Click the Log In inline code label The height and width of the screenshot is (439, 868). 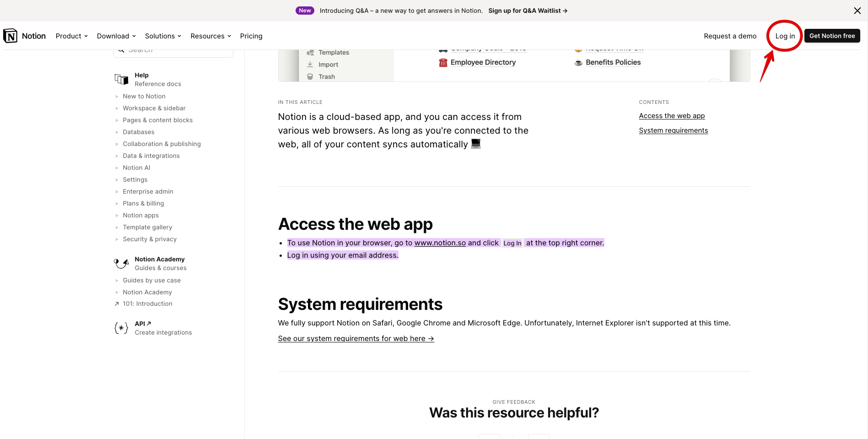coord(512,243)
